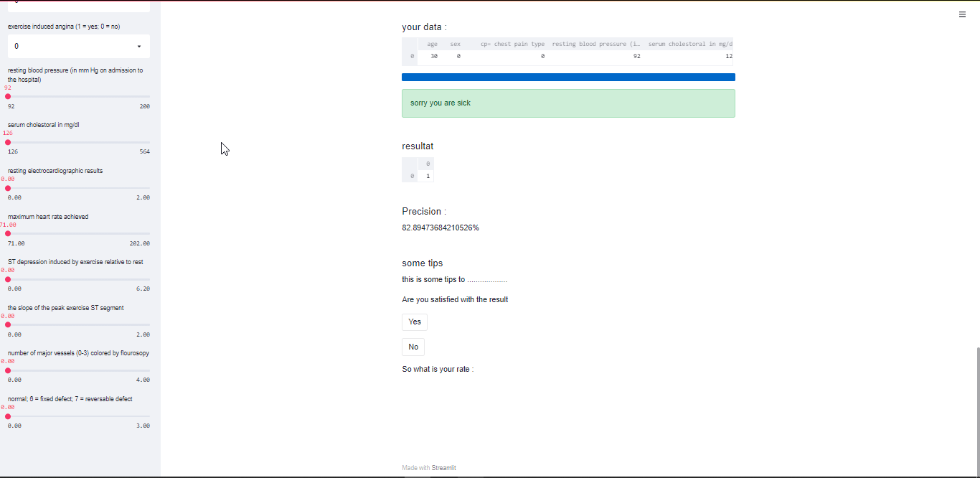980x478 pixels.
Task: Click the precision percentage text
Action: click(x=440, y=228)
